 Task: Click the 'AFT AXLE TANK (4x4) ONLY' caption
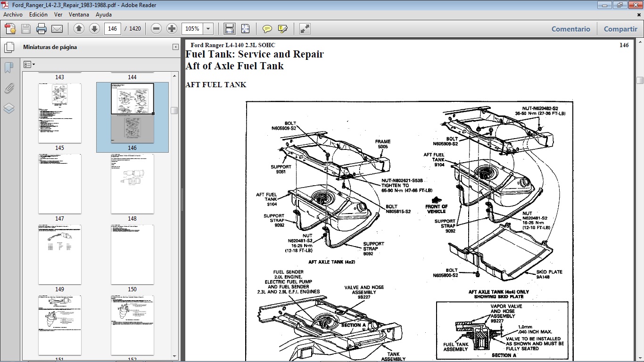coord(499,292)
